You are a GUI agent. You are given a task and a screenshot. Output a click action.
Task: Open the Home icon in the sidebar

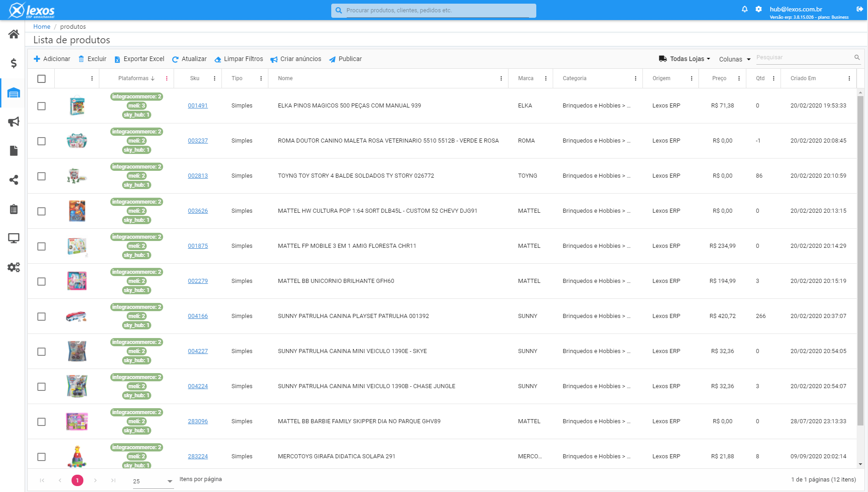(x=14, y=34)
